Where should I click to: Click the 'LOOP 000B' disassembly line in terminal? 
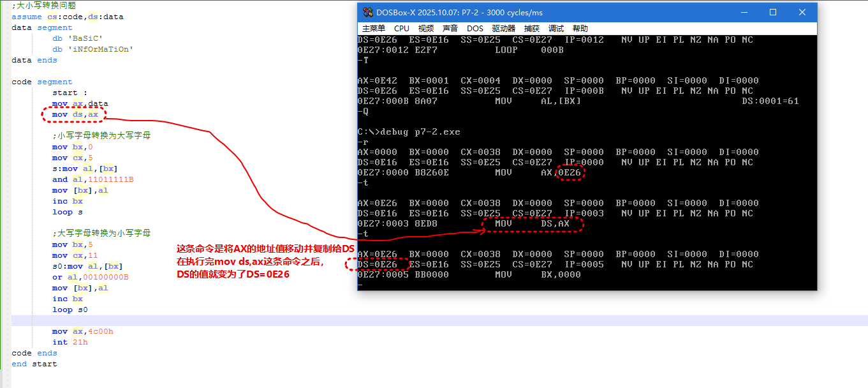tap(460, 50)
